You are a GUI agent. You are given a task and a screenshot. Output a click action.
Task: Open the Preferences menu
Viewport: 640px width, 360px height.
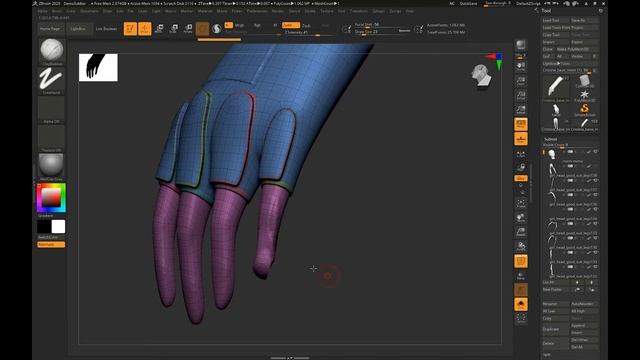257,11
